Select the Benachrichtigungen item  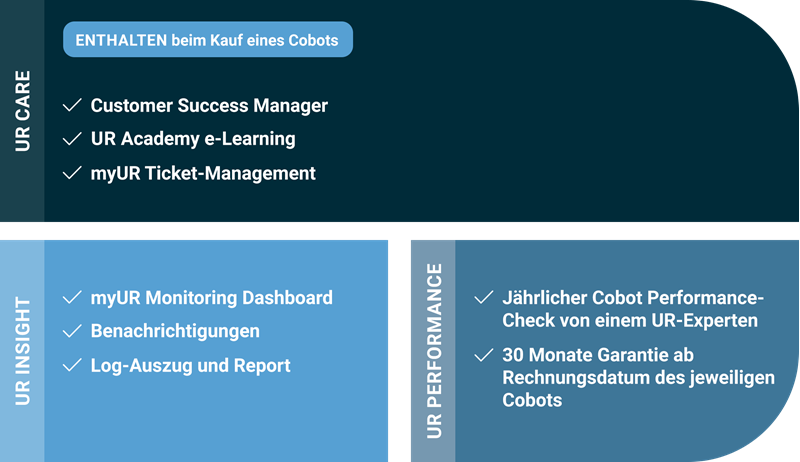(x=175, y=331)
